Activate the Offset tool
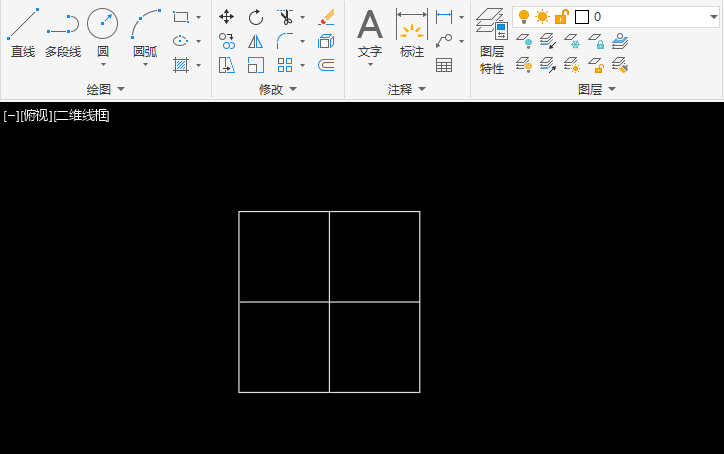Viewport: 724px width, 454px height. [x=326, y=65]
